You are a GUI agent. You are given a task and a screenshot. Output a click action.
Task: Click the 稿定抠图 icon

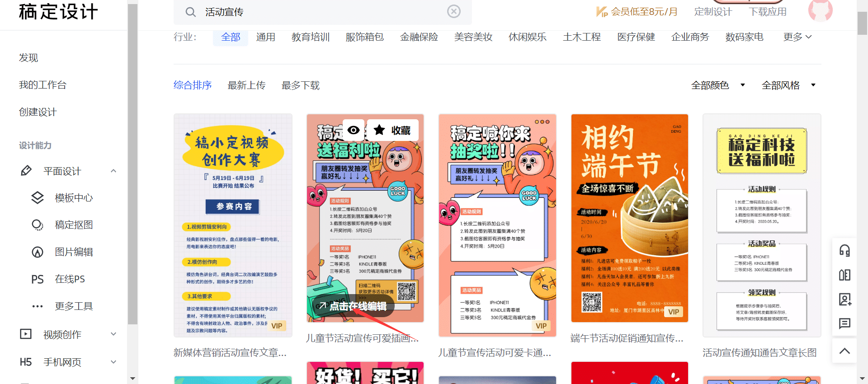(x=38, y=225)
